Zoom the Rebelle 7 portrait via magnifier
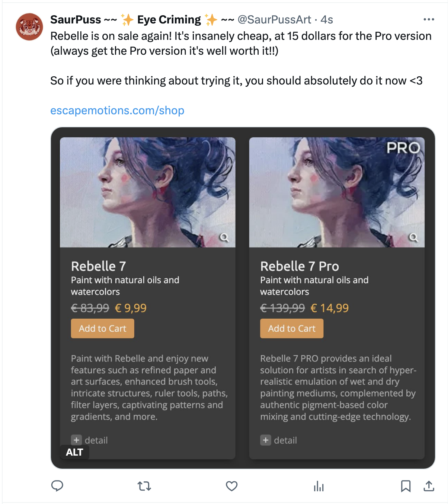Screen dimensions: 448x504 [x=224, y=237]
